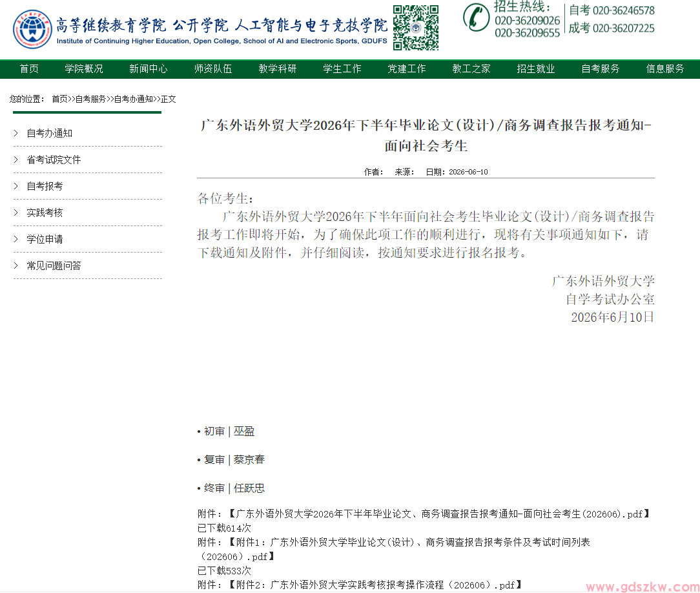The width and height of the screenshot is (700, 593).
Task: Click the 终审 | 任跃忠 reviewer line
Action: (231, 488)
